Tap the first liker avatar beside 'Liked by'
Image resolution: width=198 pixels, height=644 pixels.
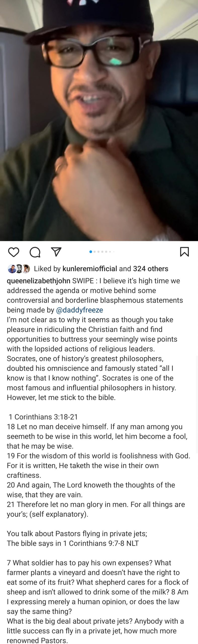[12, 269]
